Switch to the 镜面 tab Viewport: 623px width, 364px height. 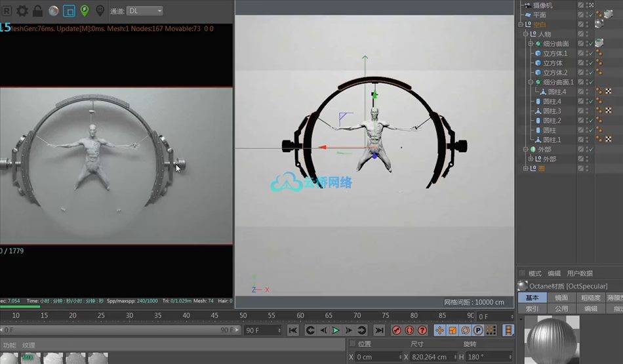(x=561, y=297)
